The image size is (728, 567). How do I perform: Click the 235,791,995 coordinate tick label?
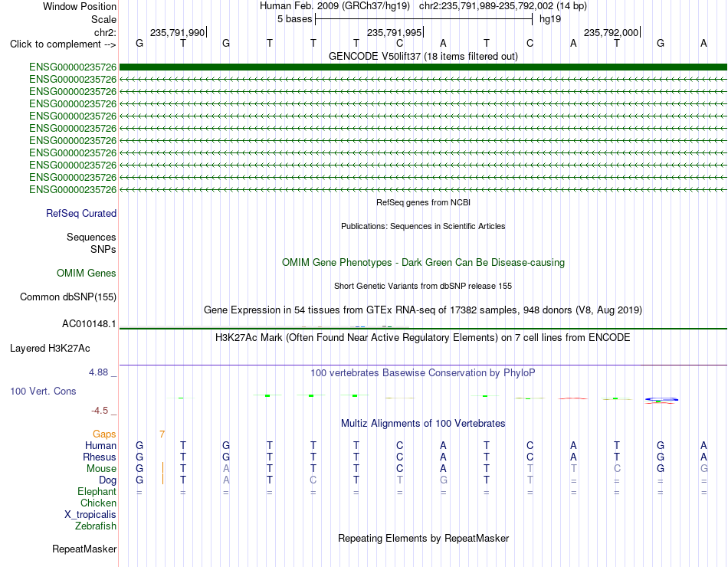[x=394, y=32]
